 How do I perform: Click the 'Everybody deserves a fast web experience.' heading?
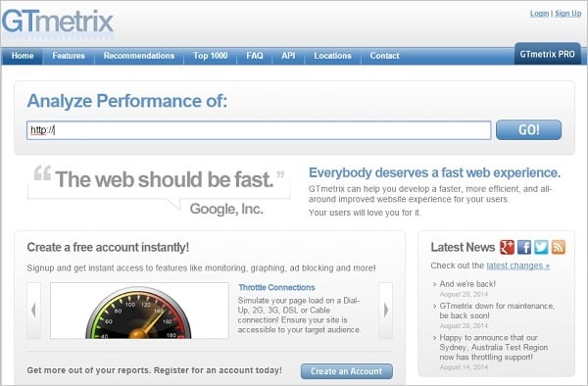pyautogui.click(x=434, y=172)
